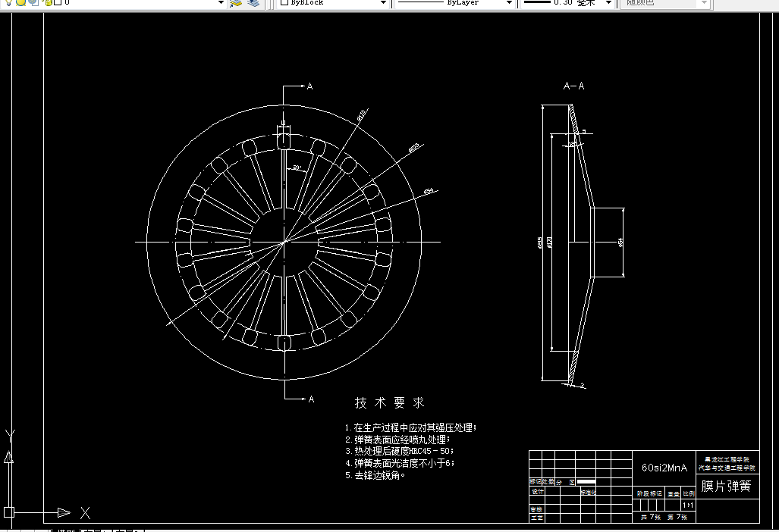
Task: Click the 标准化 cell in title block
Action: pyautogui.click(x=588, y=492)
